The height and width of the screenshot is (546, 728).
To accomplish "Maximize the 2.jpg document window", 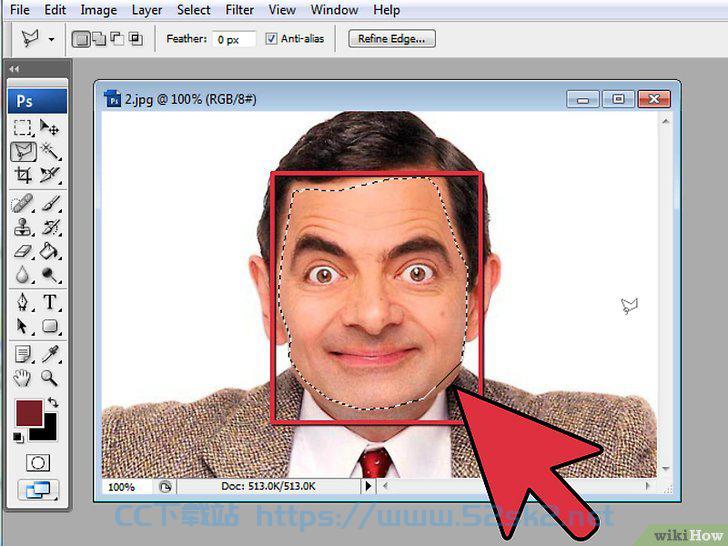I will click(618, 99).
